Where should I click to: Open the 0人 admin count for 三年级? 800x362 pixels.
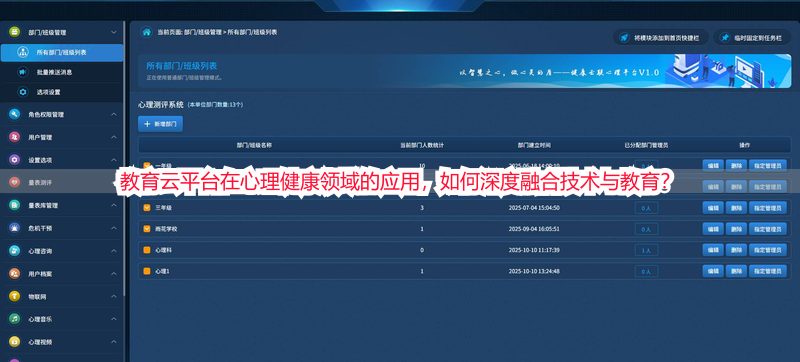pyautogui.click(x=646, y=208)
